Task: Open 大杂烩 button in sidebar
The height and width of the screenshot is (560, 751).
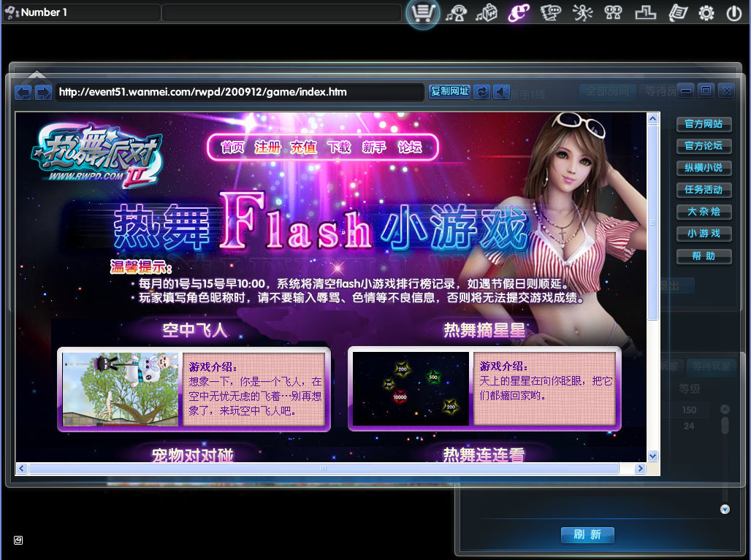Action: (x=704, y=212)
